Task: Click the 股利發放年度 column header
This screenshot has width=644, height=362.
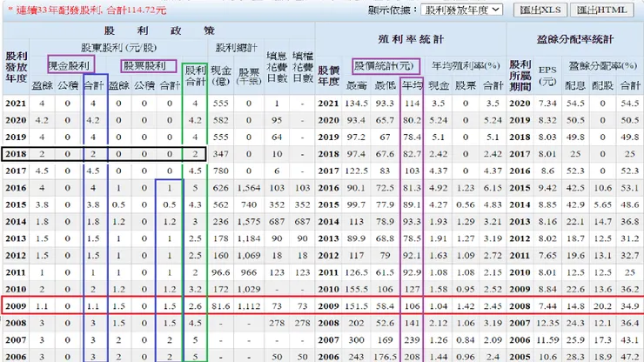Action: (x=16, y=66)
